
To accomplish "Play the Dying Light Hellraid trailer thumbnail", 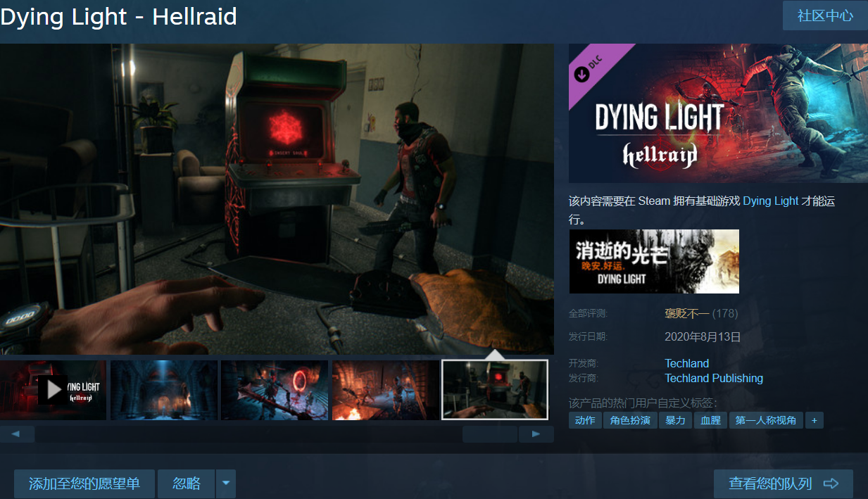I will pyautogui.click(x=53, y=390).
